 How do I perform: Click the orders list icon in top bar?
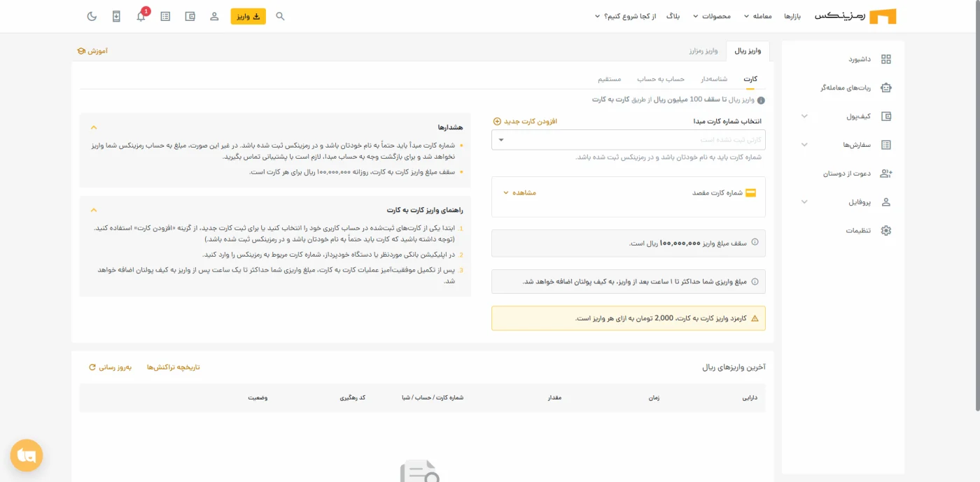click(165, 16)
